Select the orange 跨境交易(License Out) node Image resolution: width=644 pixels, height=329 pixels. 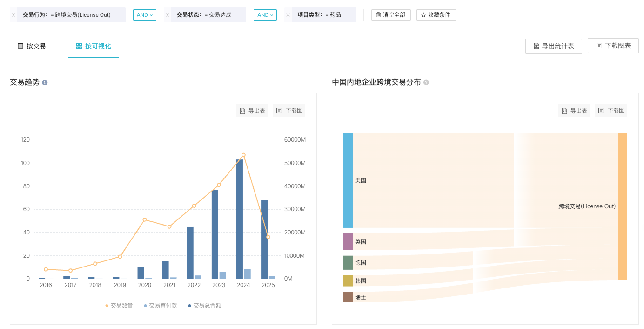pos(623,206)
